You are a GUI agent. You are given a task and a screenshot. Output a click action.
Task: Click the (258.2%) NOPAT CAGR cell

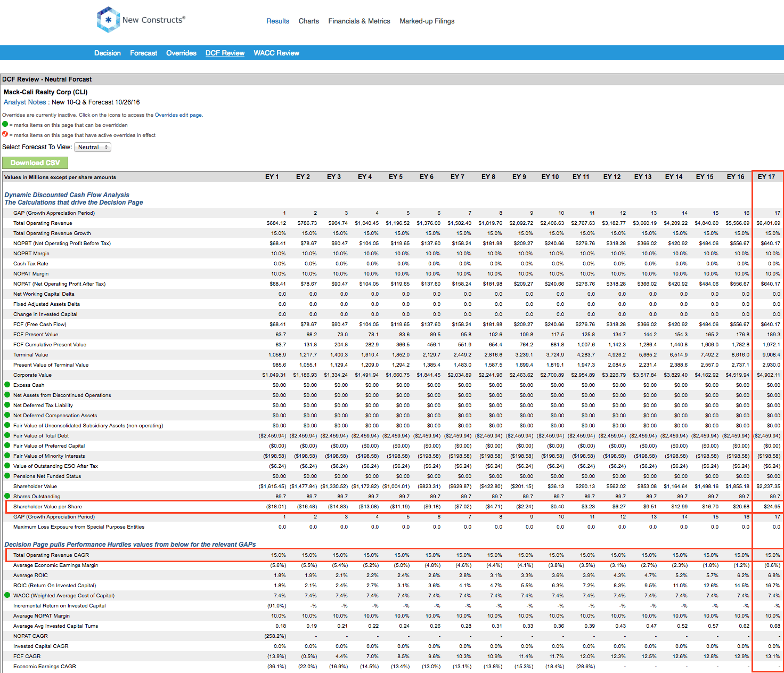275,636
